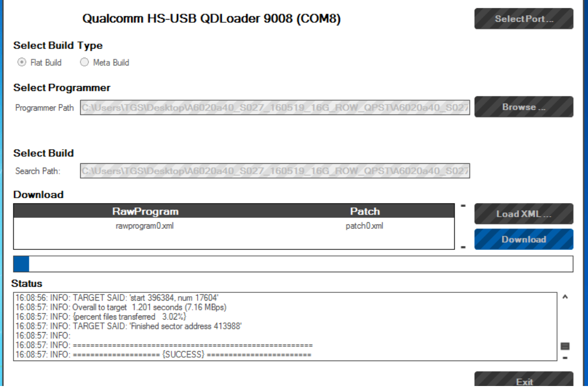The height and width of the screenshot is (392, 588).
Task: Click the Patch column header
Action: click(x=365, y=211)
